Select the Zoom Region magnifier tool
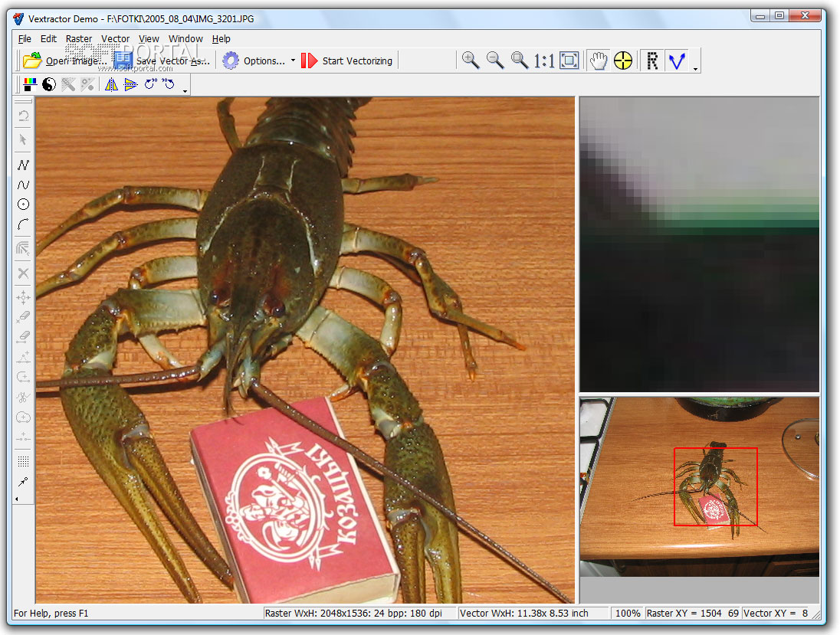 (520, 61)
